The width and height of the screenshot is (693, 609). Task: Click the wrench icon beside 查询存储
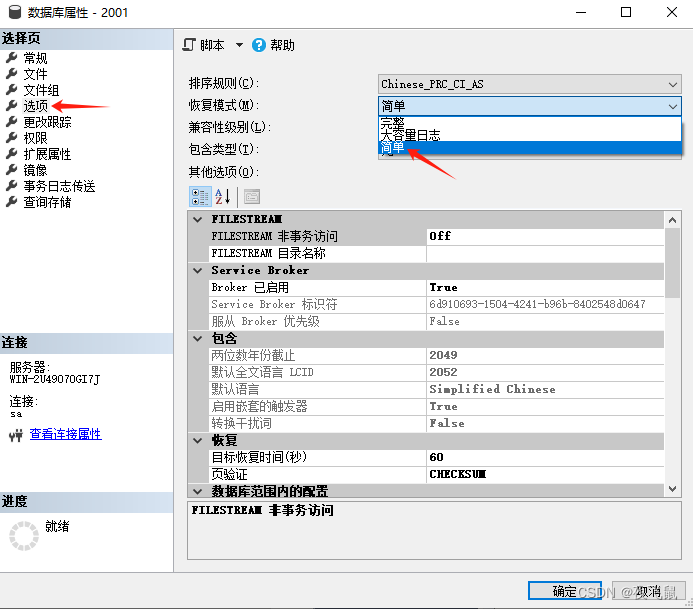coord(12,202)
